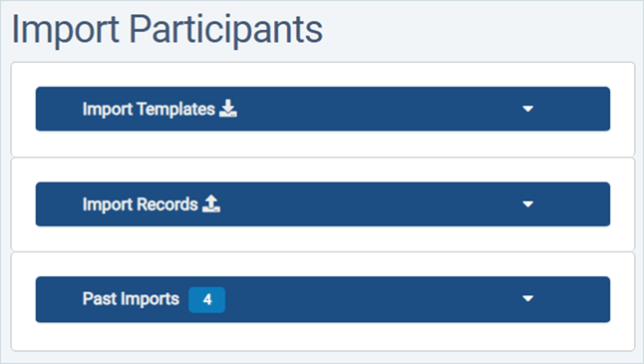Select the Import Records label text

[140, 204]
